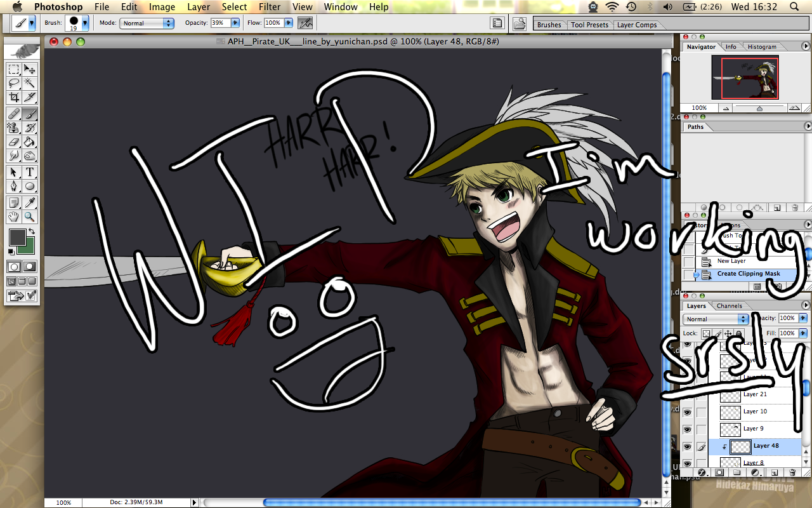Screen dimensions: 812x508
Task: Reset to default foreground and background colors
Action: (11, 252)
